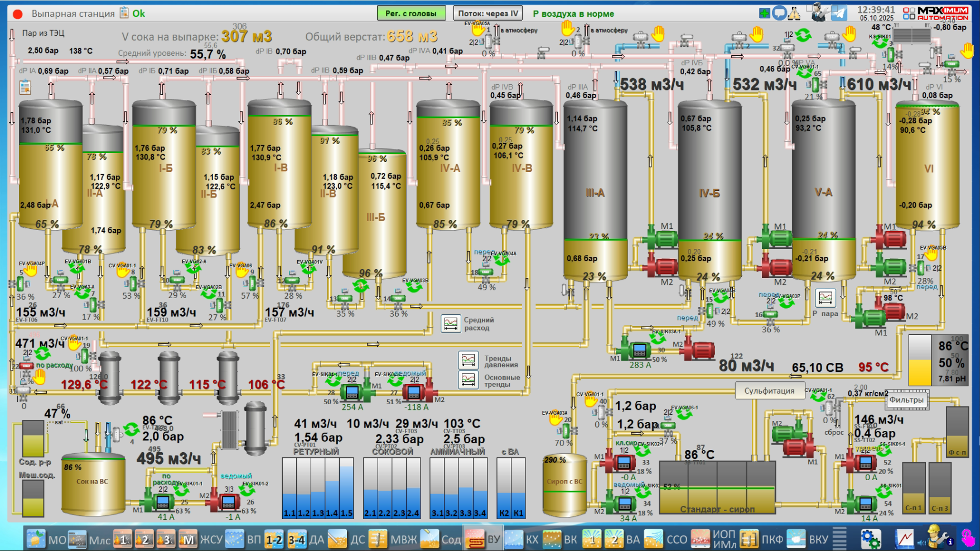Viewport: 980px width, 551px height.
Task: Open the Telegram notification icon
Action: (839, 13)
